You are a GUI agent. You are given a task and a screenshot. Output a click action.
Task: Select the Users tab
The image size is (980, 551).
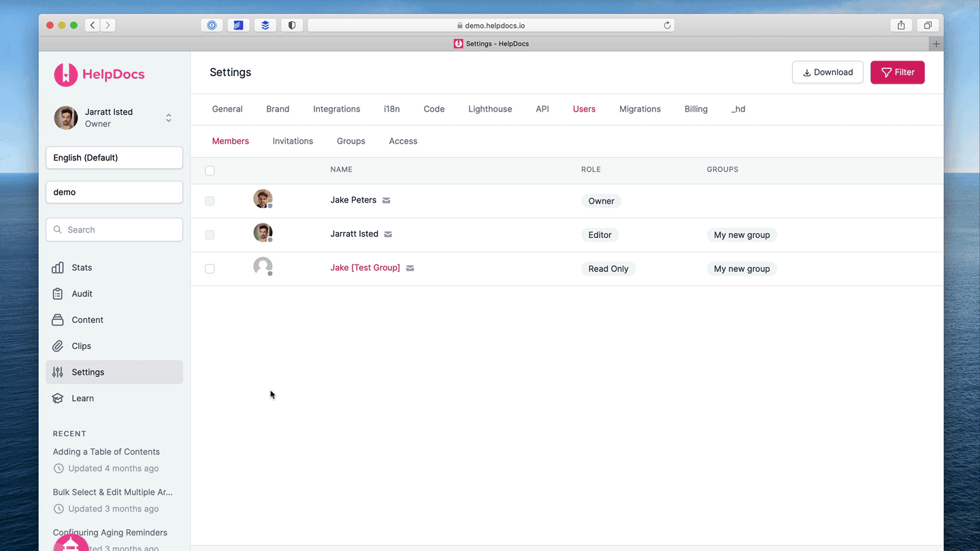584,109
